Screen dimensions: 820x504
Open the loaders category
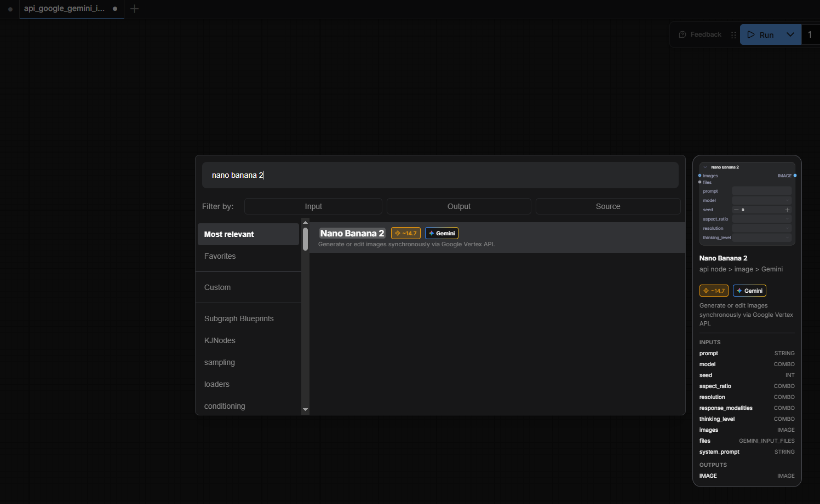pyautogui.click(x=249, y=384)
